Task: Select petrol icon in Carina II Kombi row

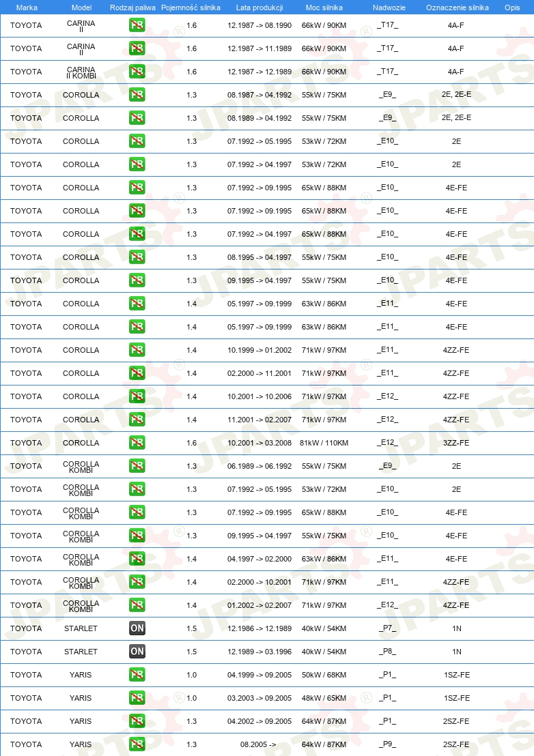Action: [137, 72]
